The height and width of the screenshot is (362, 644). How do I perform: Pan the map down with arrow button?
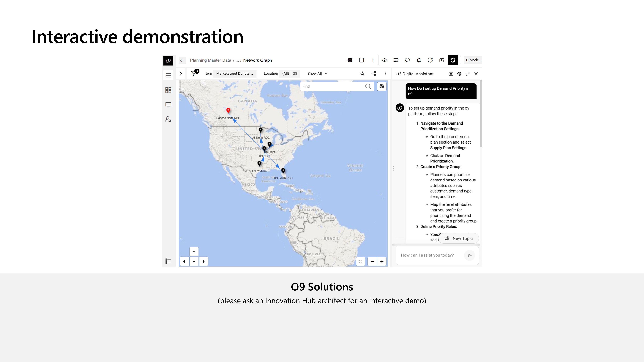click(x=194, y=261)
